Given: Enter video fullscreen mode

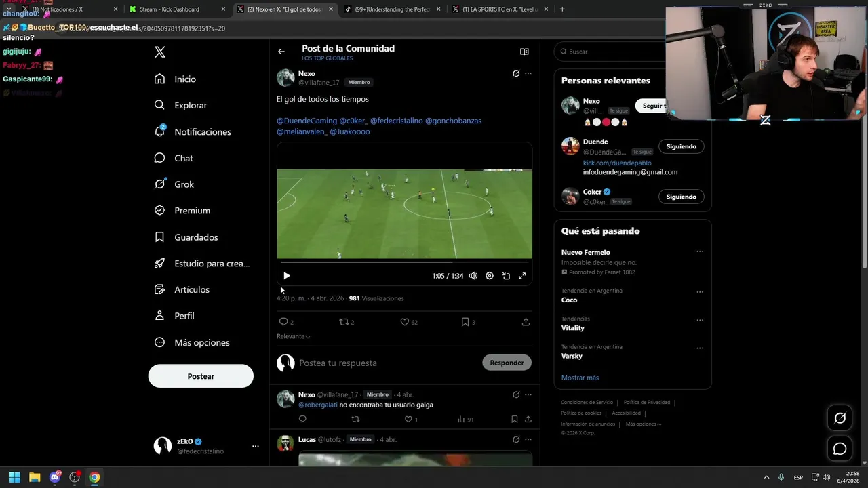Looking at the screenshot, I should point(522,276).
